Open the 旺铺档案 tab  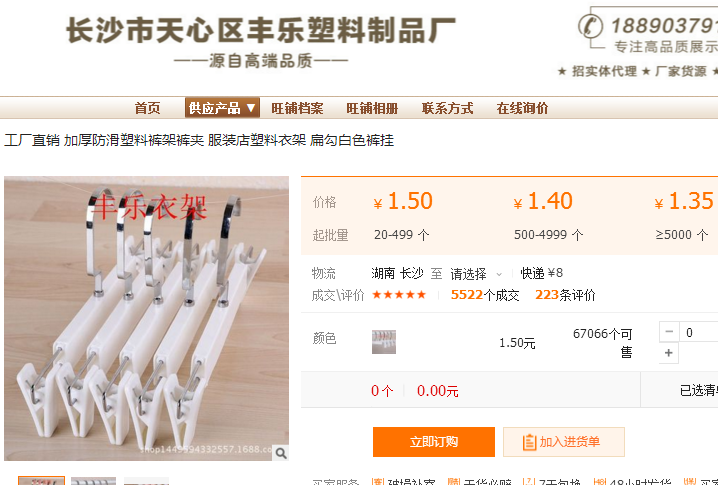click(297, 108)
